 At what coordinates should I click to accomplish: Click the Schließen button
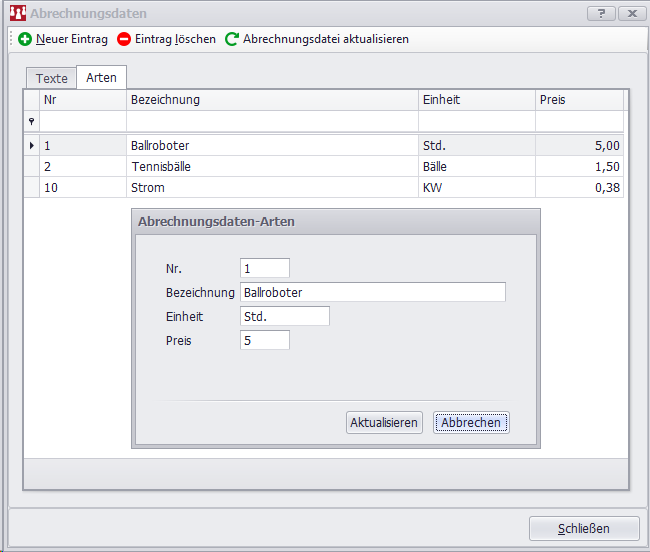[x=583, y=529]
